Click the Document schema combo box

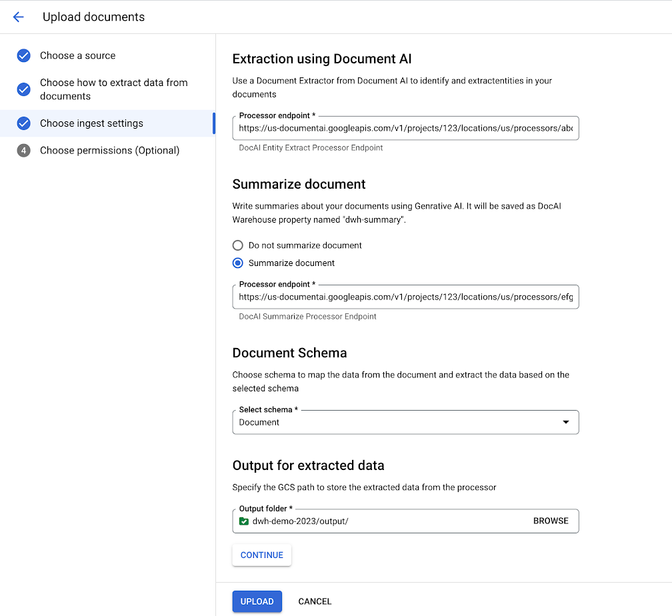pyautogui.click(x=400, y=422)
